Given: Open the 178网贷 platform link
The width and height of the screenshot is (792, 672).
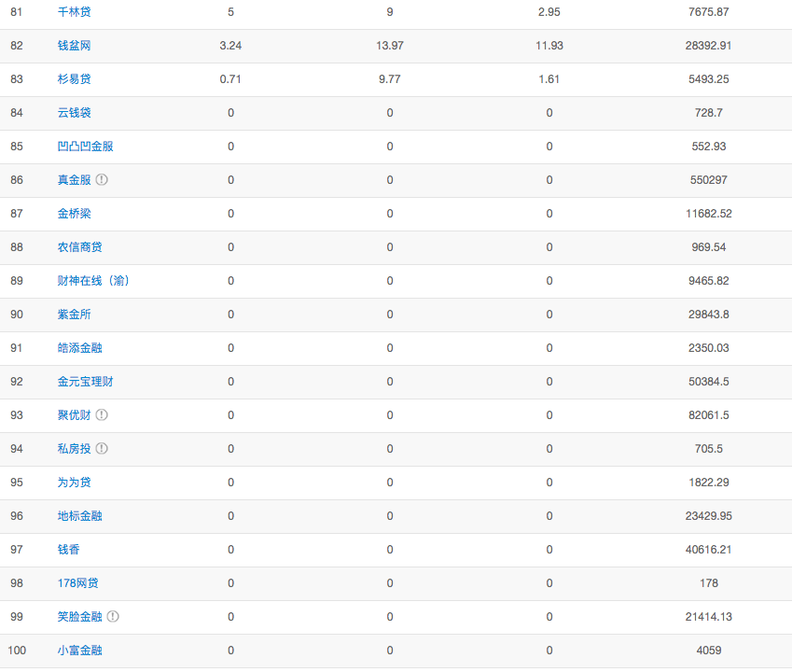Looking at the screenshot, I should [77, 583].
